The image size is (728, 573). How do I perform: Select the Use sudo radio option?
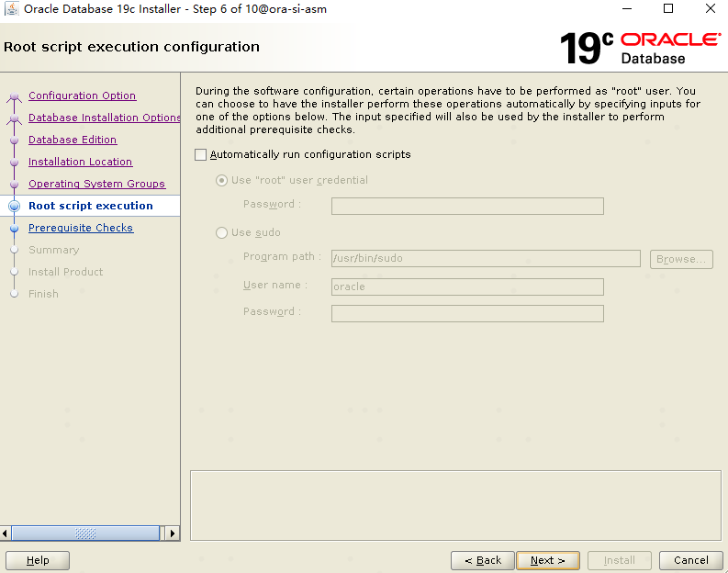pyautogui.click(x=221, y=232)
